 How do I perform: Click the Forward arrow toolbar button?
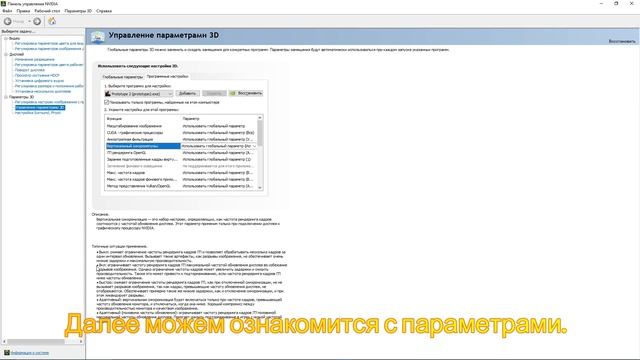pyautogui.click(x=37, y=21)
